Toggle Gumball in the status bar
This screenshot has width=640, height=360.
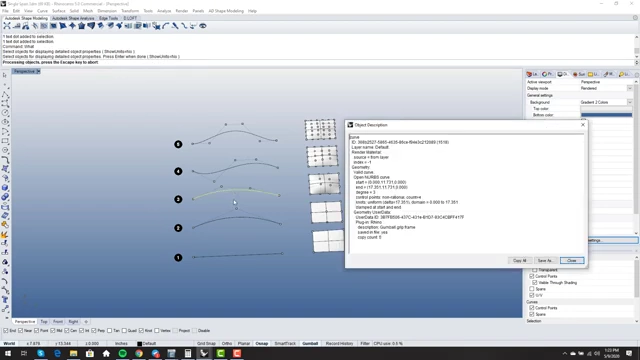pyautogui.click(x=310, y=344)
